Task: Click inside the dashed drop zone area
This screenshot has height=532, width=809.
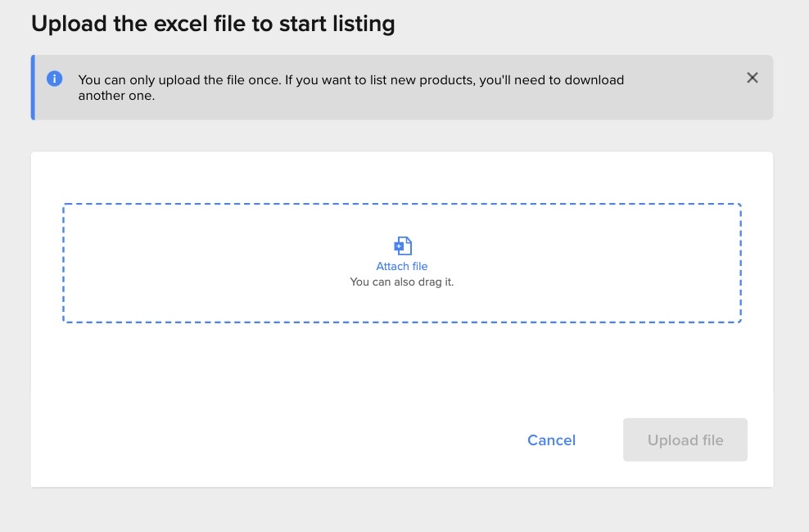Action: [x=401, y=263]
